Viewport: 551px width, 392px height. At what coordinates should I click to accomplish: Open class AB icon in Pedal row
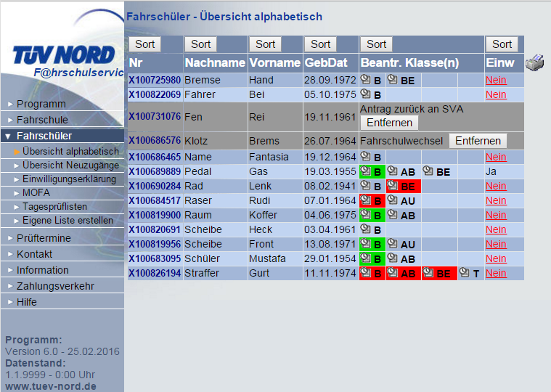(393, 171)
